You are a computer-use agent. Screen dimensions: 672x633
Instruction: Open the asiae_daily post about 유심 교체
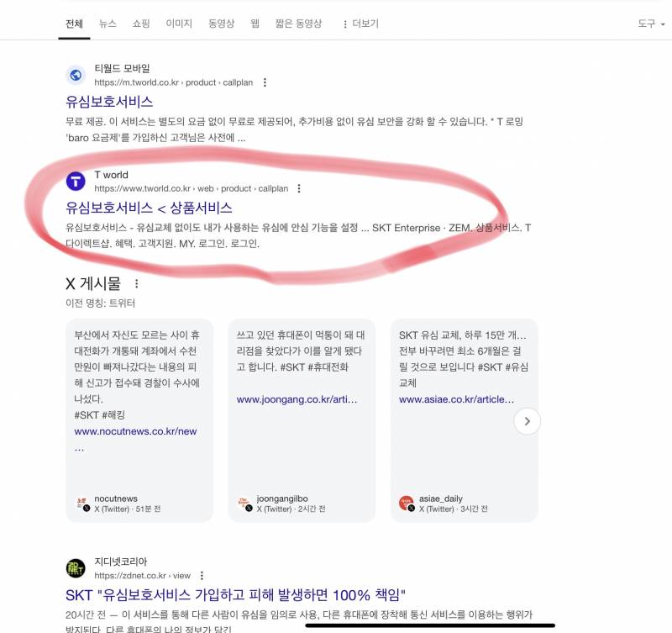click(465, 420)
